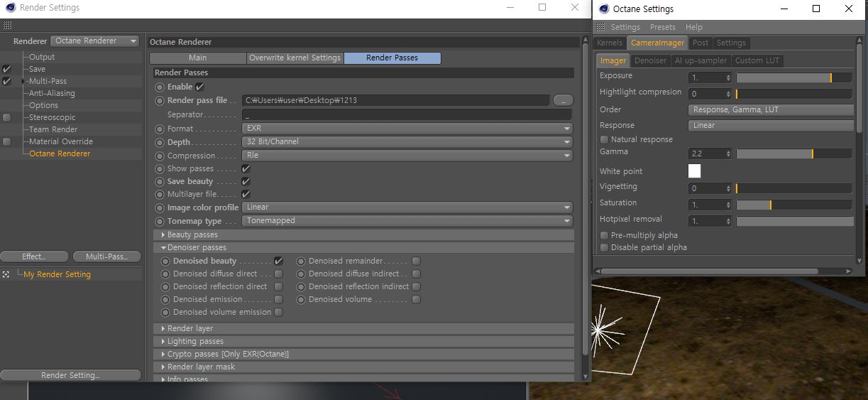Uncheck the Multilayer file option
The width and height of the screenshot is (868, 400).
(x=246, y=194)
